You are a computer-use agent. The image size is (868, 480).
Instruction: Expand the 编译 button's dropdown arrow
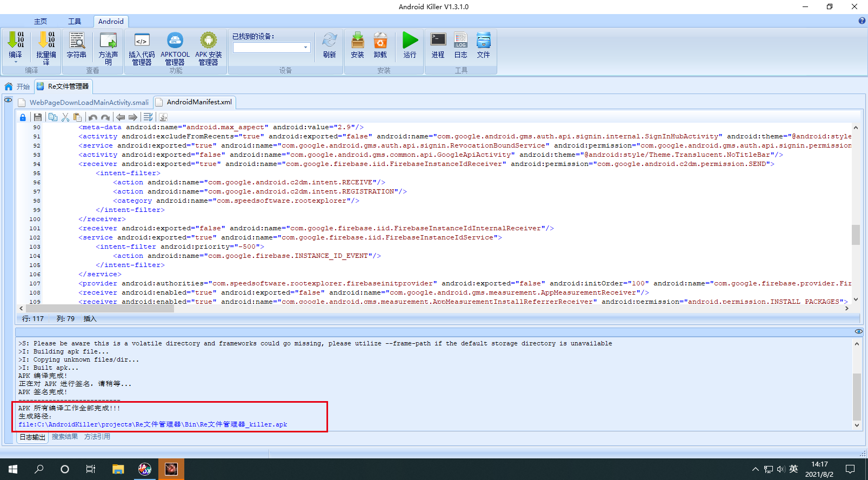[x=16, y=63]
